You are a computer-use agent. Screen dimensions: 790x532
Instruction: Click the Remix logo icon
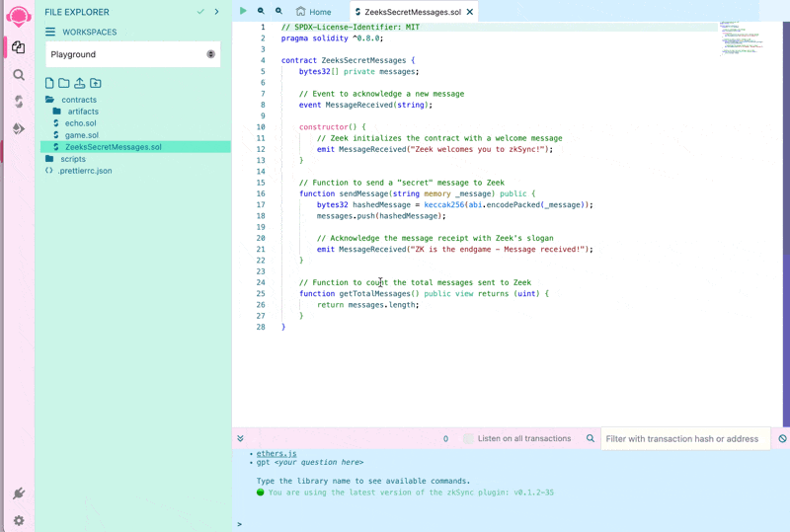(x=19, y=16)
